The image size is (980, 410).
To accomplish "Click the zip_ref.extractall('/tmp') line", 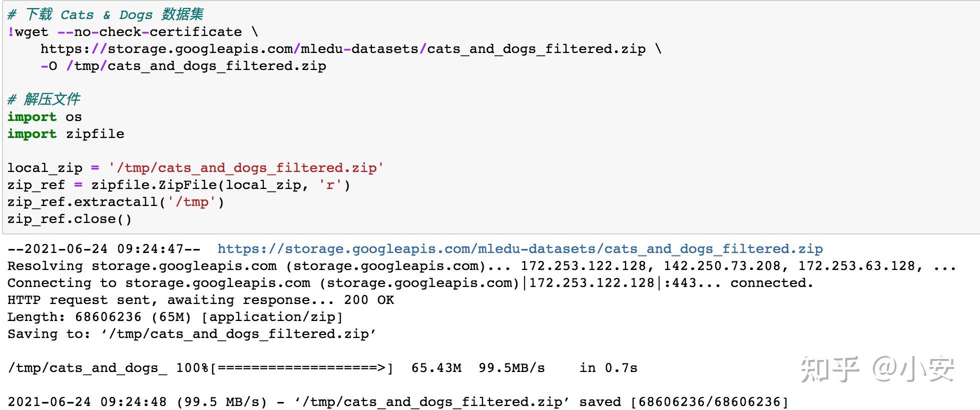I will pos(116,202).
